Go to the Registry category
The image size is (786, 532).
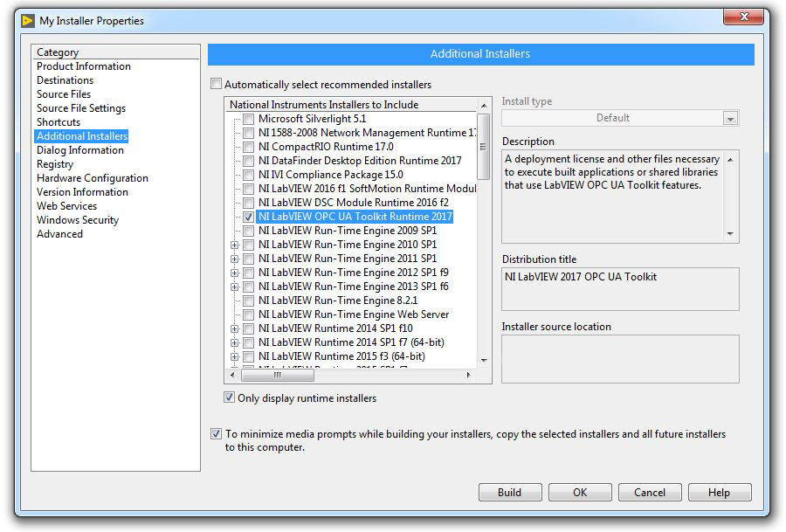pos(55,164)
